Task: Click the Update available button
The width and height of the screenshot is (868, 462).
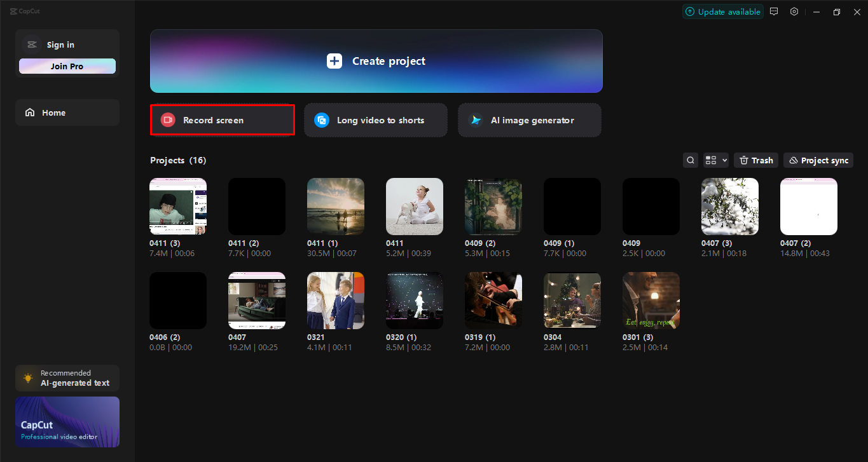Action: point(723,12)
